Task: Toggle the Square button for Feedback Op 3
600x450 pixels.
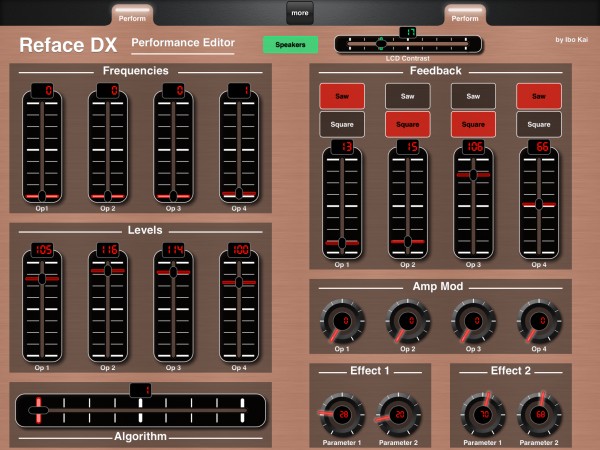Action: 473,124
